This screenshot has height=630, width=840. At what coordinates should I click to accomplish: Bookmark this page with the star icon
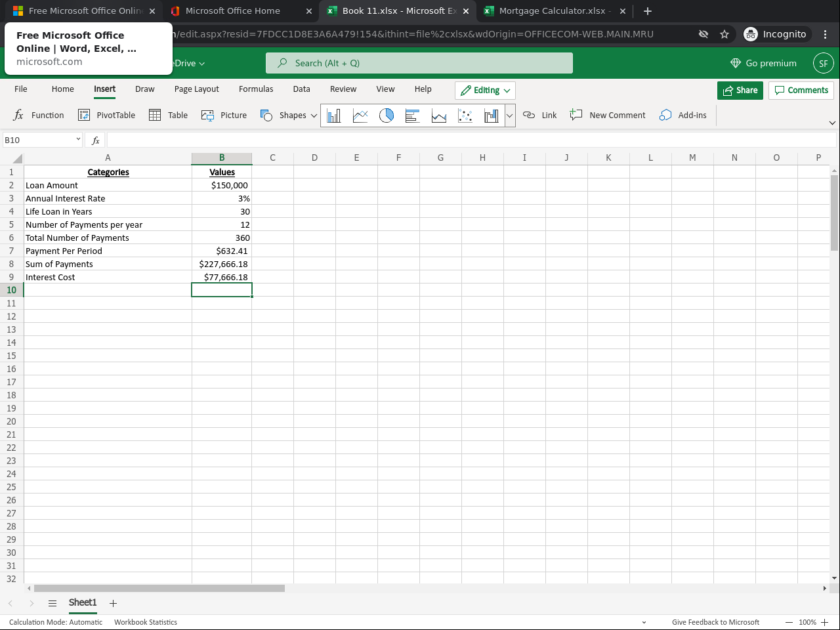[724, 34]
